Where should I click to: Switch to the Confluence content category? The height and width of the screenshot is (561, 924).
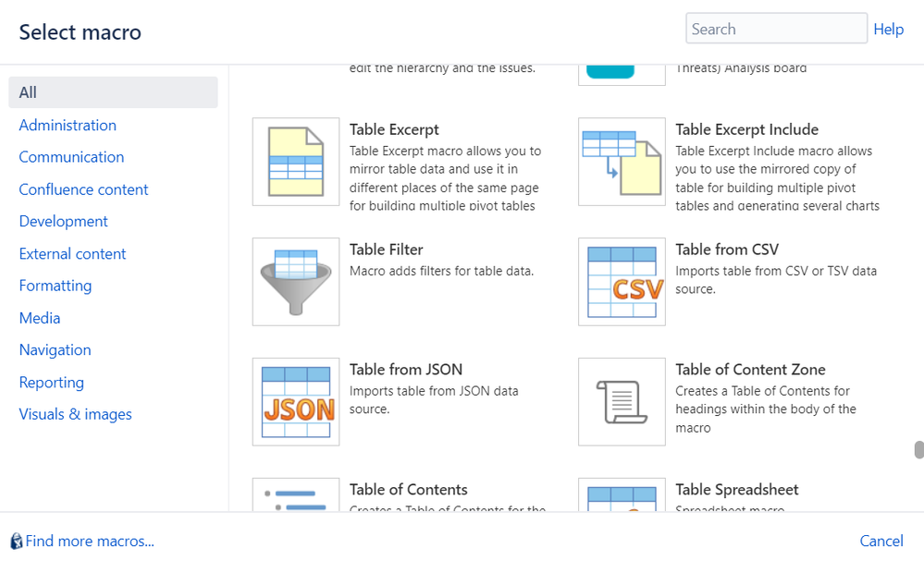[83, 189]
